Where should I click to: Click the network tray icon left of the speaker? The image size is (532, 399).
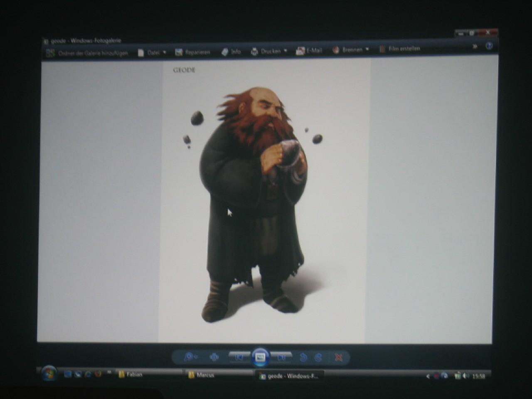coord(457,376)
